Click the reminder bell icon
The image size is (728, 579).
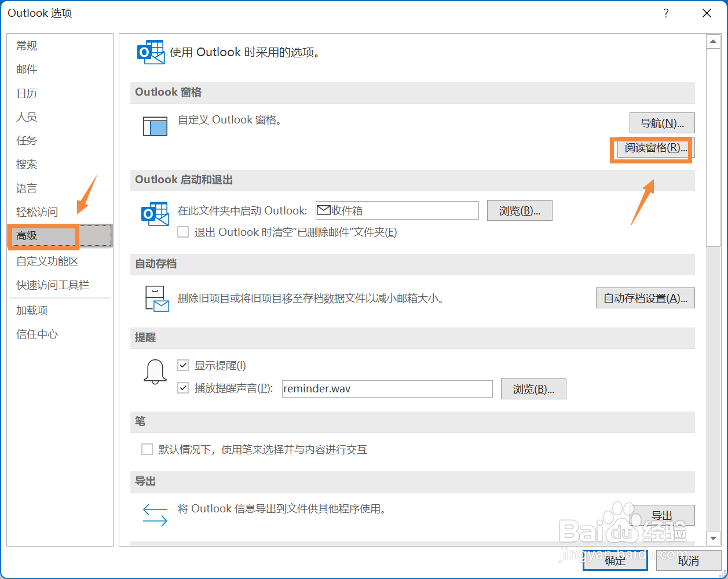tap(155, 372)
